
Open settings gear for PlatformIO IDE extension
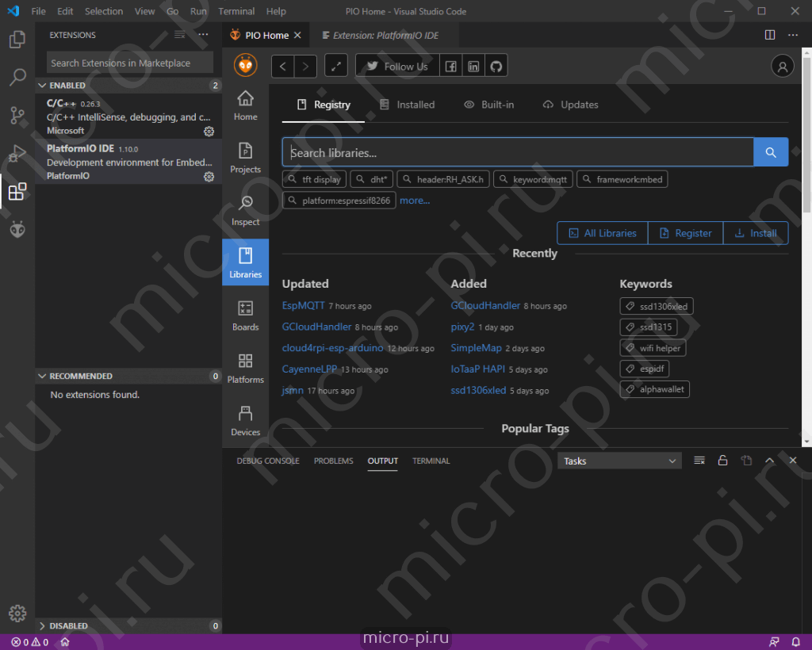209,176
